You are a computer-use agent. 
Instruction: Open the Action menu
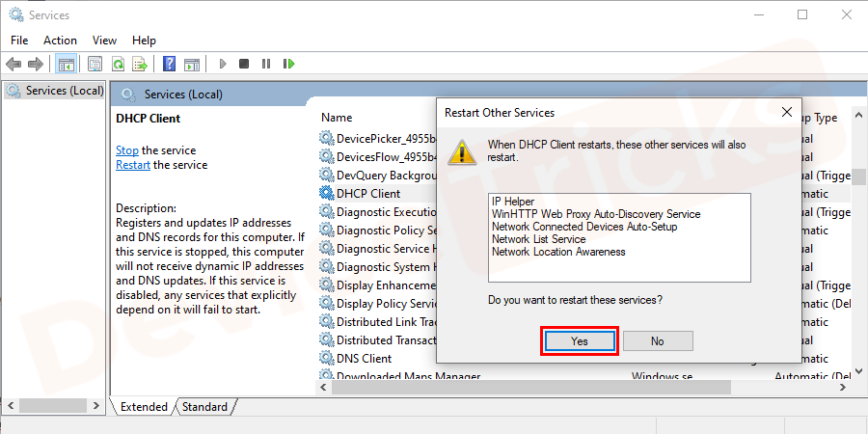click(x=61, y=41)
